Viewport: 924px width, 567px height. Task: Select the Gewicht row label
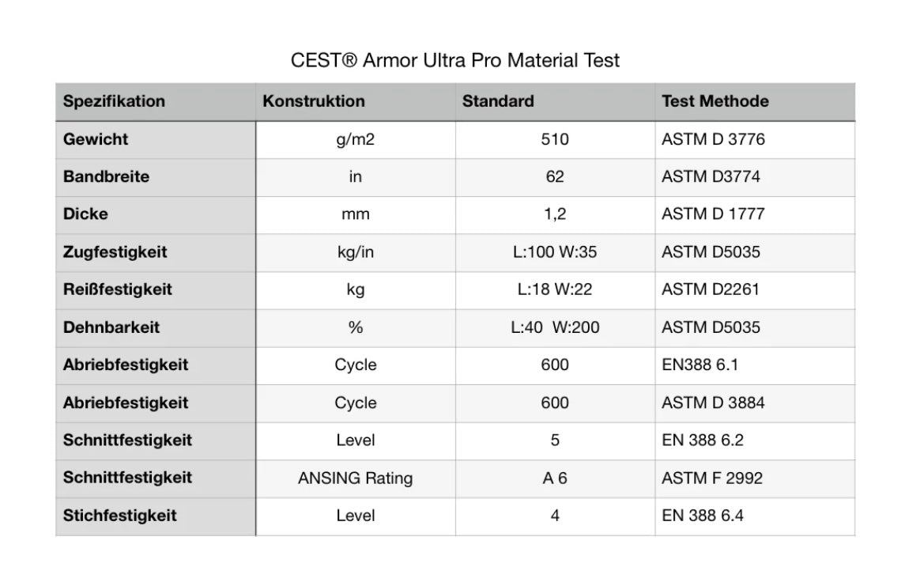point(96,139)
